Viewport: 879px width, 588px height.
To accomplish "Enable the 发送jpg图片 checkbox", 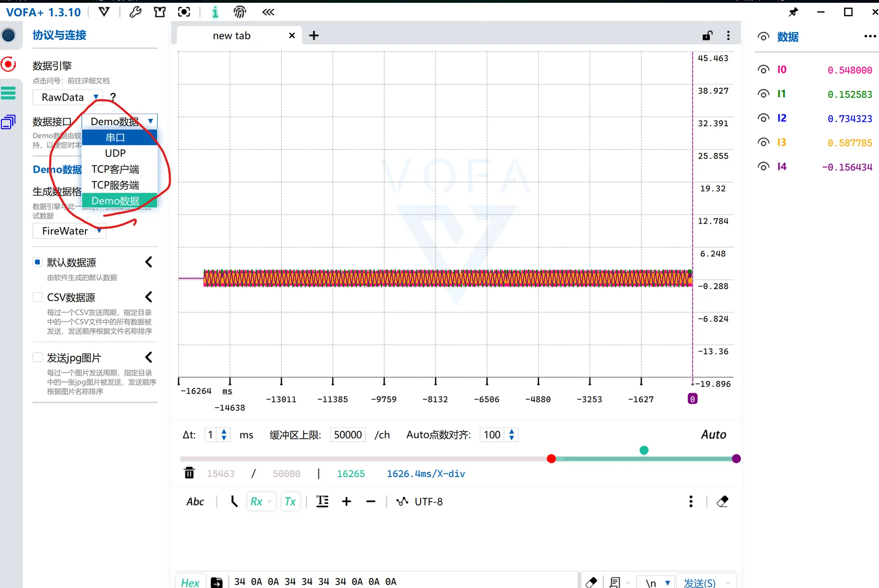I will 37,357.
